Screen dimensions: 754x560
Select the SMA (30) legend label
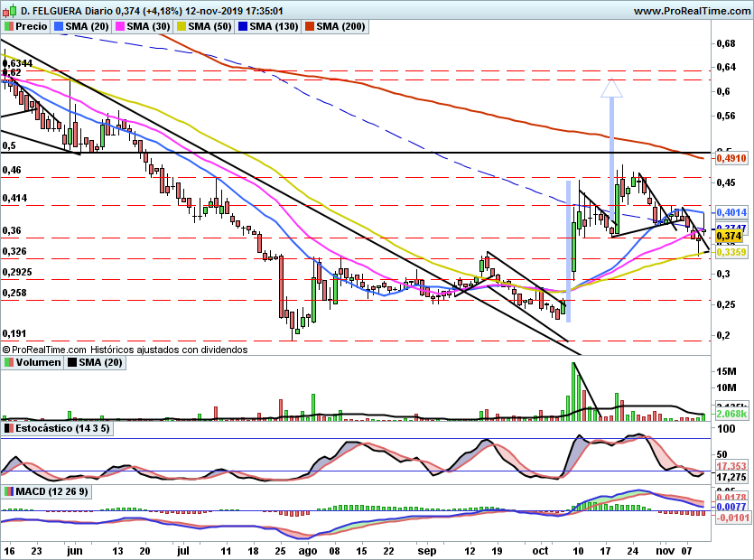[148, 26]
